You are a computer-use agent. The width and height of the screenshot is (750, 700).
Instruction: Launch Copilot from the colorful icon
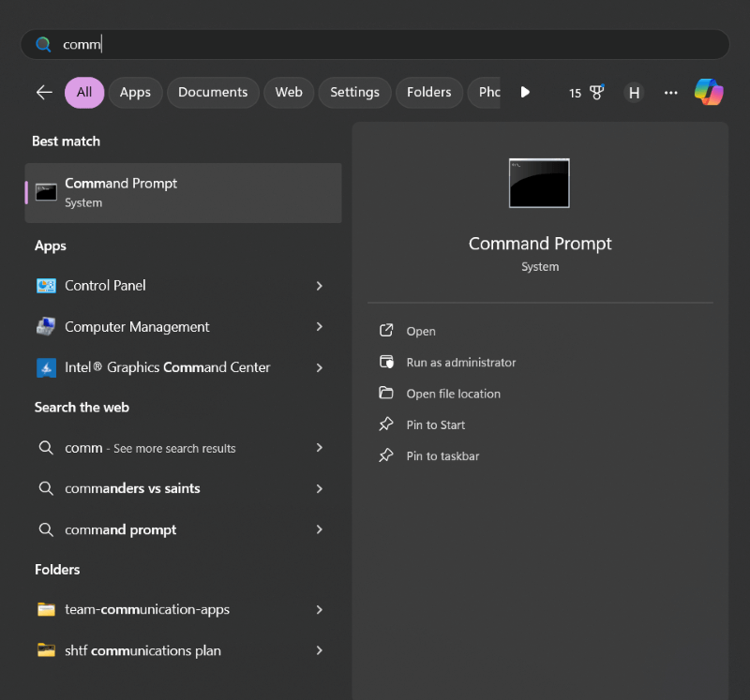point(709,92)
